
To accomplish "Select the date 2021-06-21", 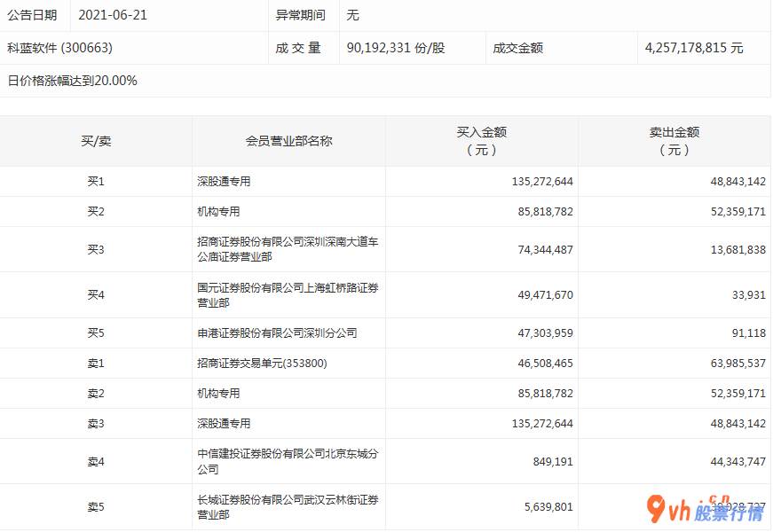I will click(113, 15).
